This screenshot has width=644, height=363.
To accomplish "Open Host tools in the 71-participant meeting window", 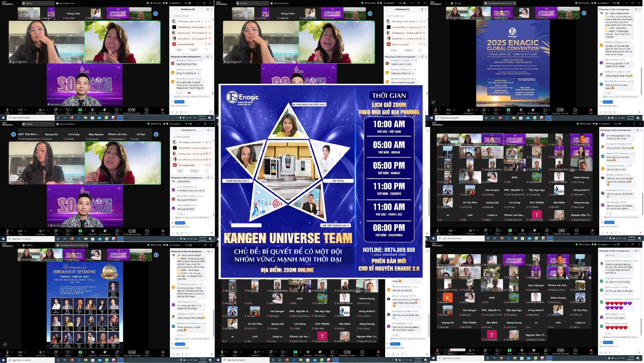I will [93, 231].
